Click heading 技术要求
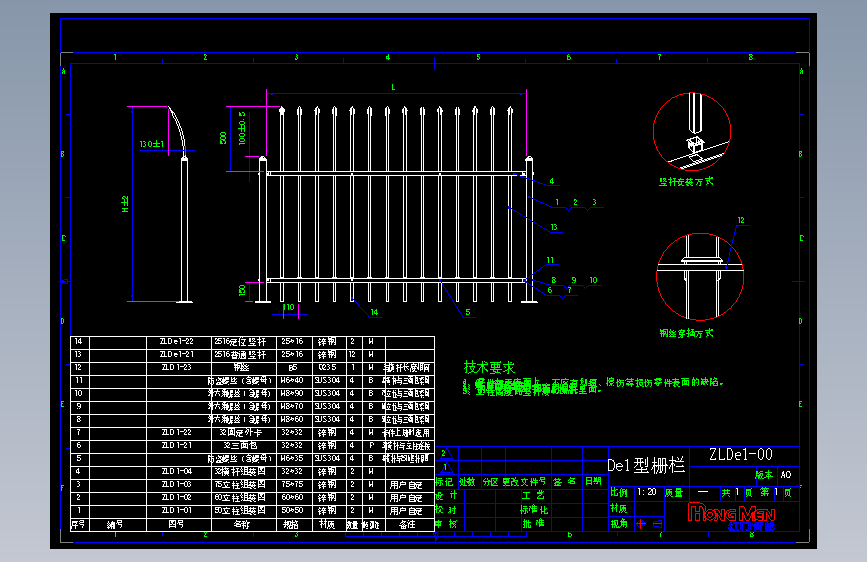 [x=489, y=367]
